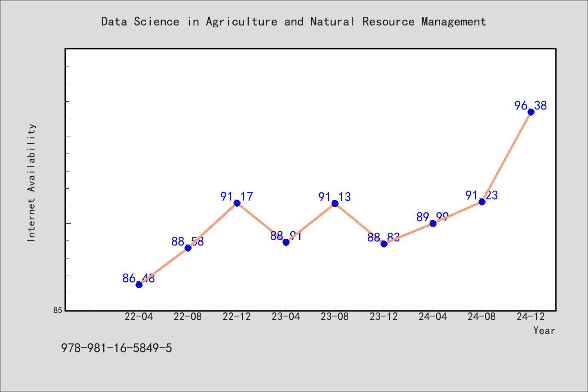Select the 24-12 x-axis tick label
This screenshot has height=392, width=588.
[x=531, y=317]
